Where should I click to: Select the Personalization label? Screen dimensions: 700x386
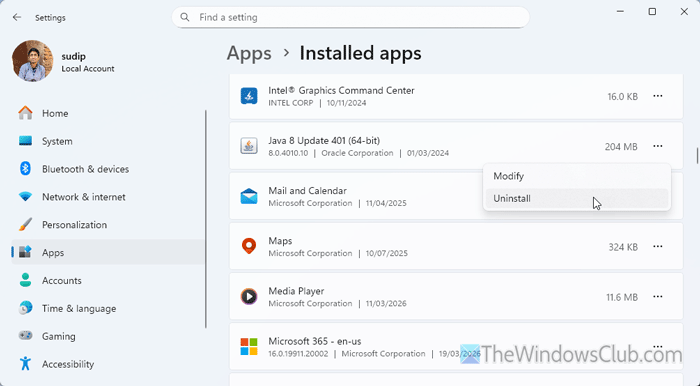coord(75,224)
